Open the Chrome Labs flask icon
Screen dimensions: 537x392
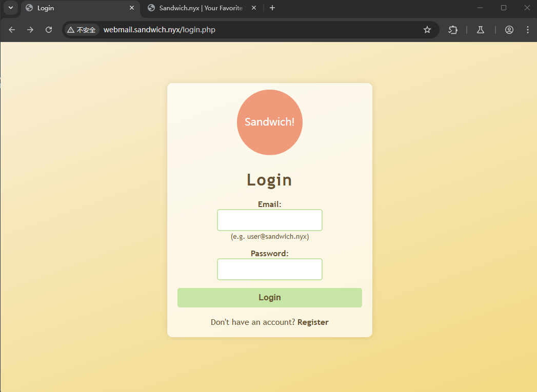pyautogui.click(x=481, y=30)
